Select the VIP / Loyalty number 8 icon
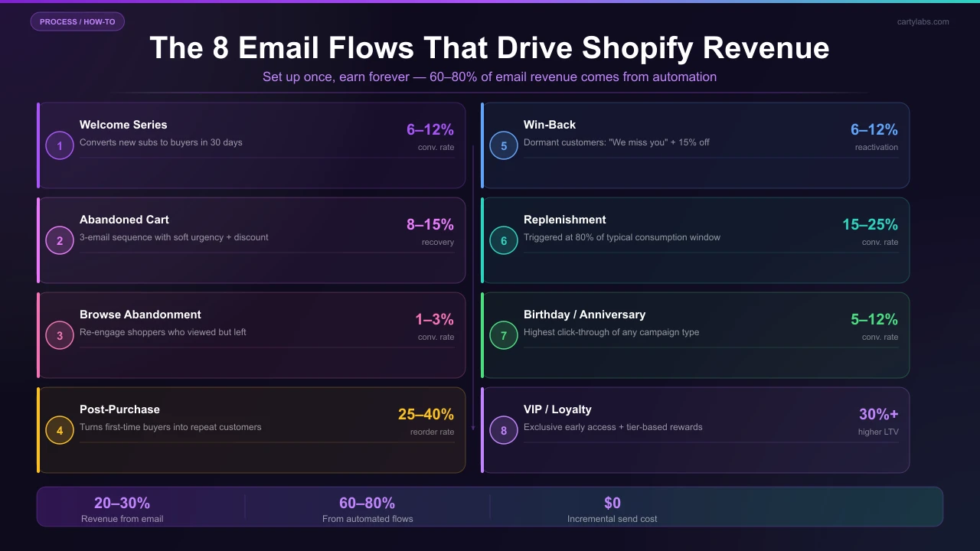980x551 pixels. point(504,430)
